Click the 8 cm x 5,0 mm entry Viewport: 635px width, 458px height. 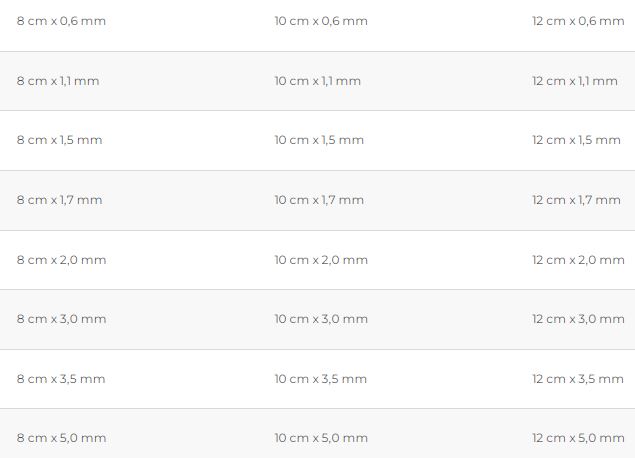pos(61,438)
